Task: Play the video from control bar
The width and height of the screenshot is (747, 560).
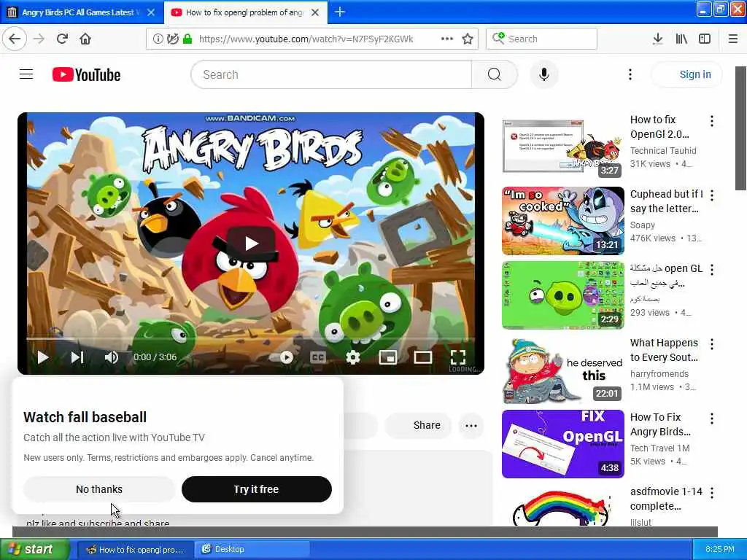Action: coord(43,357)
